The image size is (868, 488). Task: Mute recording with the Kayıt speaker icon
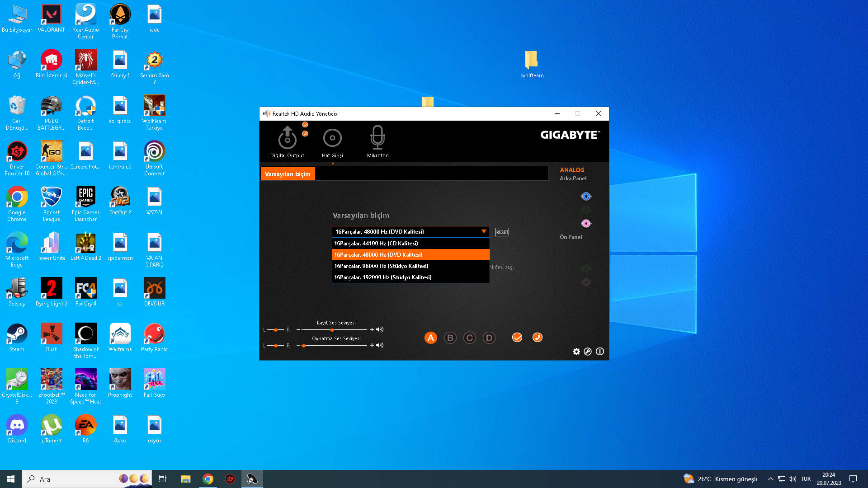click(x=380, y=329)
